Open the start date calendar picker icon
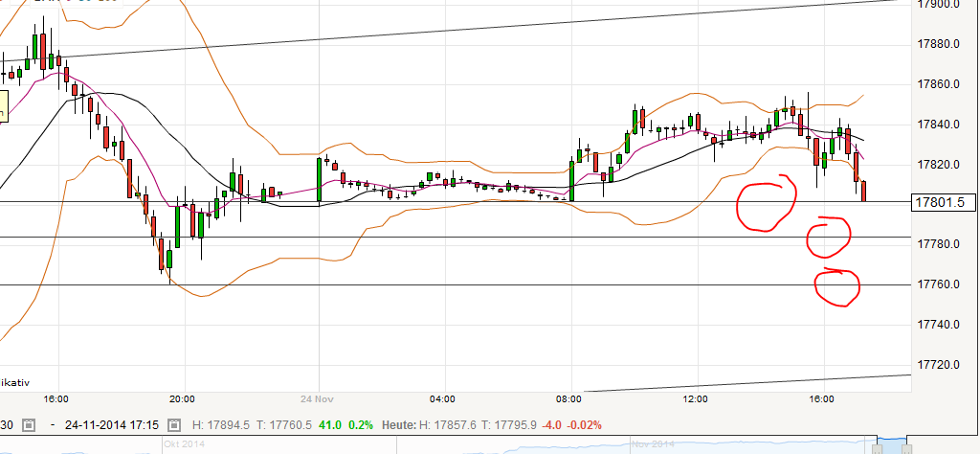 coord(29,425)
